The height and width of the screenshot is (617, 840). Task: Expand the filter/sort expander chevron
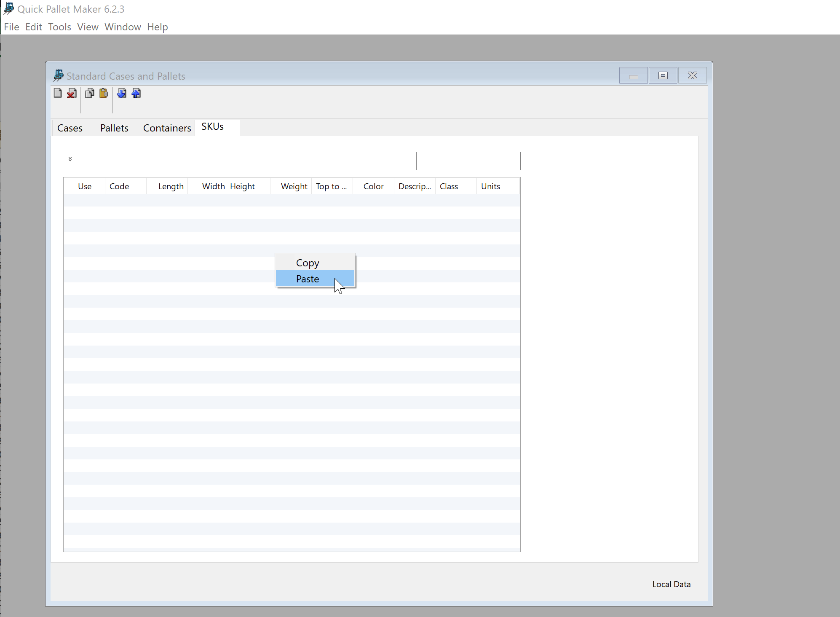coord(70,159)
